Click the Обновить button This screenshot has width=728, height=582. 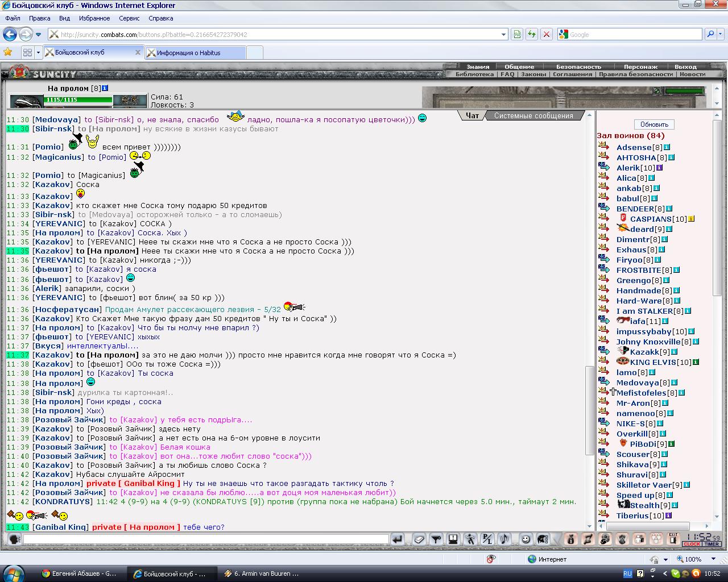[654, 124]
